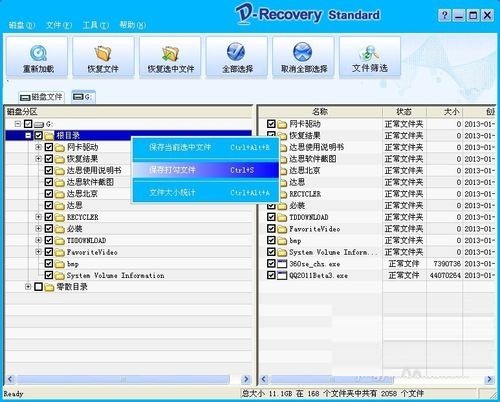Sort by the 状态 column header
The image size is (500, 402).
pos(404,112)
